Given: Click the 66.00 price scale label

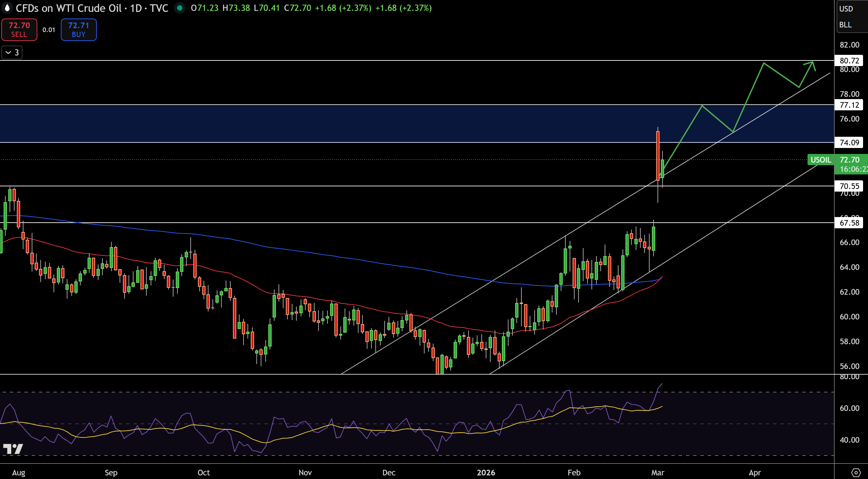Looking at the screenshot, I should [x=849, y=242].
